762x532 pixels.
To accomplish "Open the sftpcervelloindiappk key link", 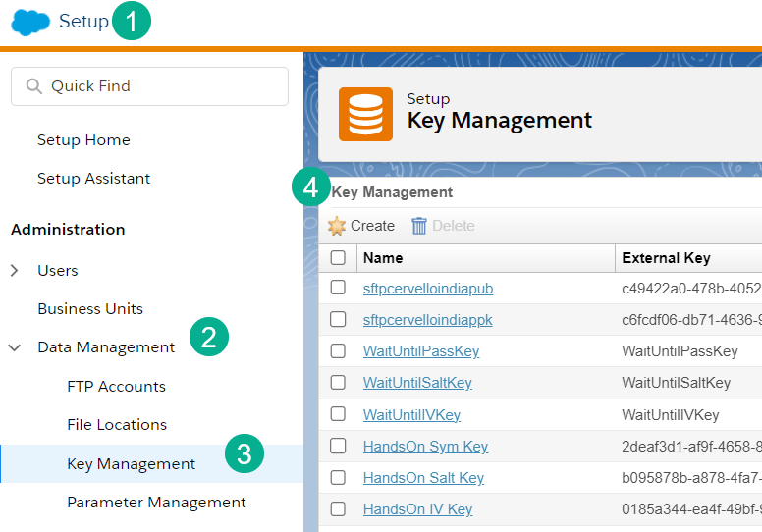I will click(x=427, y=320).
